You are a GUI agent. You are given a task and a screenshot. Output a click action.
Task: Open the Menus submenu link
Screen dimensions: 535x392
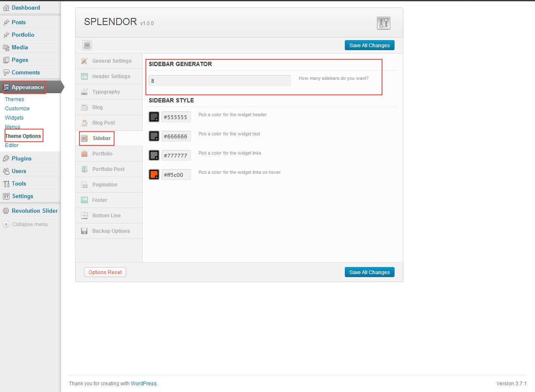[x=13, y=127]
